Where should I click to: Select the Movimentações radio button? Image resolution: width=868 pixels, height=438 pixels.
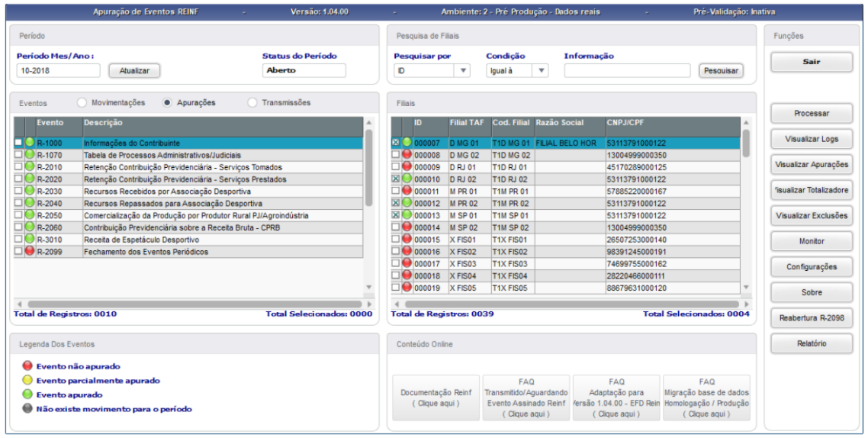(x=82, y=102)
